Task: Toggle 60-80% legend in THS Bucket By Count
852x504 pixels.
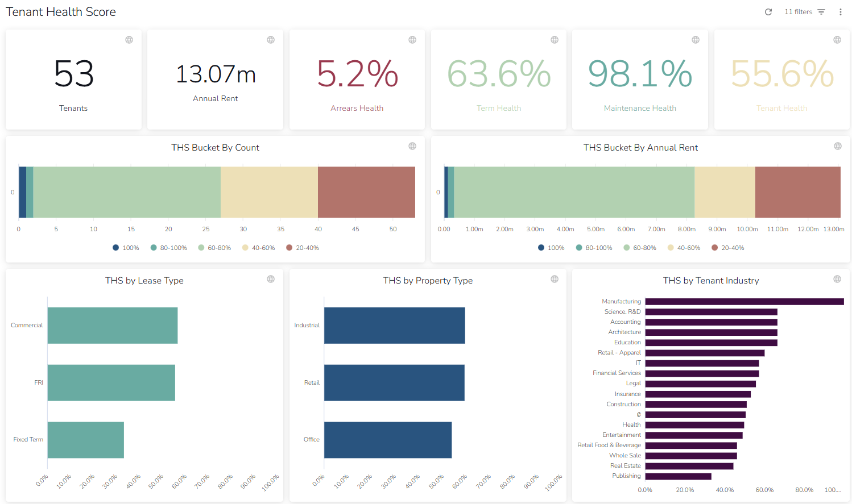Action: pyautogui.click(x=214, y=248)
